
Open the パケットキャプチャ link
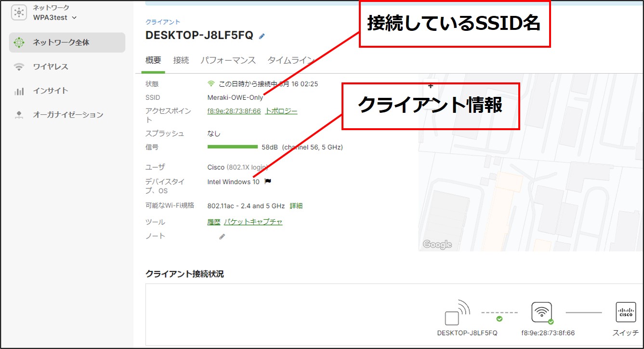tap(253, 222)
